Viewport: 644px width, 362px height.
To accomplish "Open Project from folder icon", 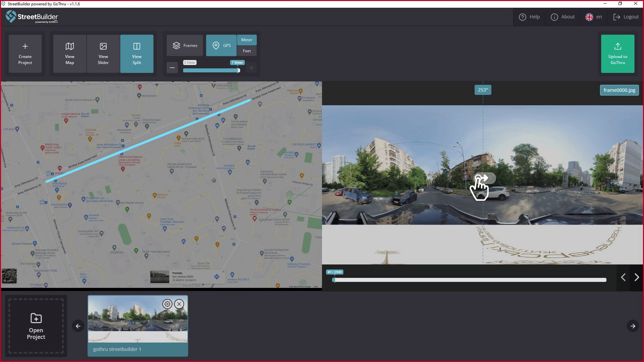I will [36, 326].
